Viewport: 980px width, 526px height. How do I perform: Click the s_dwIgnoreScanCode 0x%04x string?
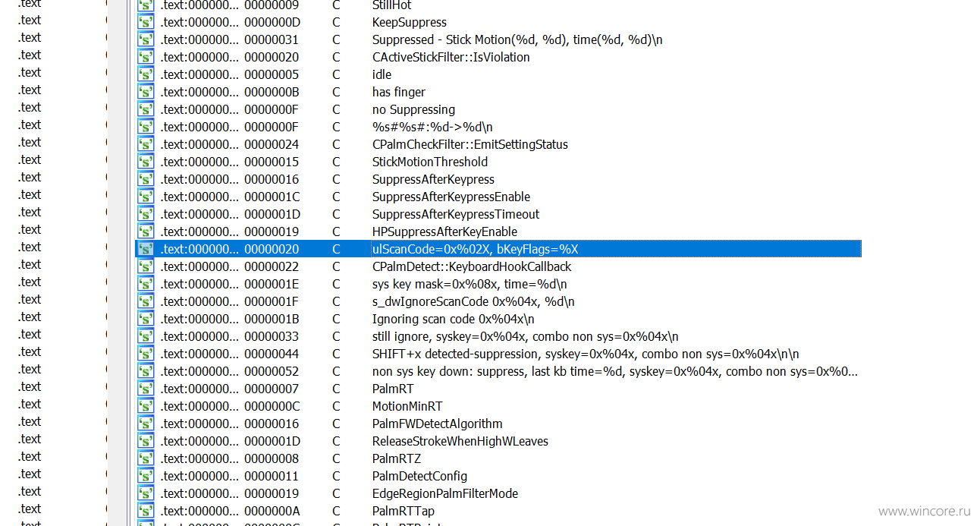pos(473,301)
